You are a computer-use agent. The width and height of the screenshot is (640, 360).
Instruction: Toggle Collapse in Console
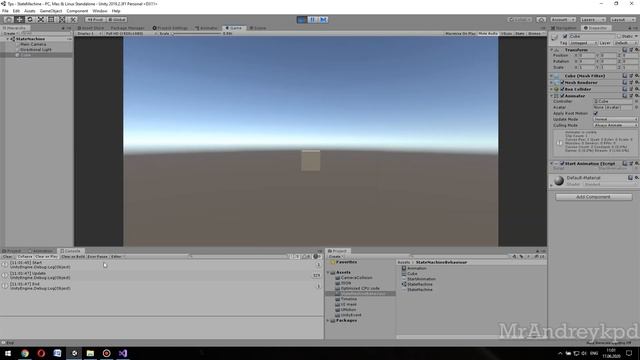[24, 257]
